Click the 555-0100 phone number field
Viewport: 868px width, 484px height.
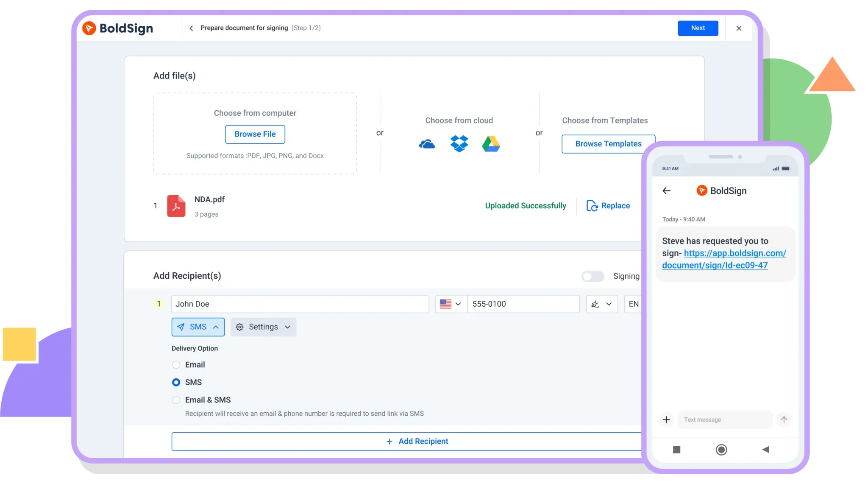tap(523, 304)
